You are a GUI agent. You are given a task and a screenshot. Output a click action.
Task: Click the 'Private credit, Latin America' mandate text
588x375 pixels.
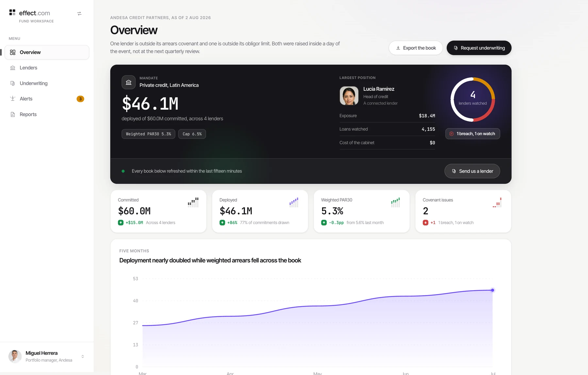coord(169,85)
